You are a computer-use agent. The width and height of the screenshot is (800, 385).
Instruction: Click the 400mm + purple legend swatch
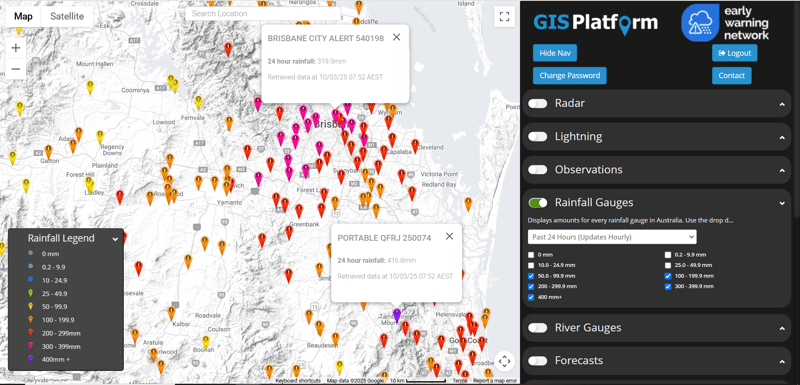(30, 359)
